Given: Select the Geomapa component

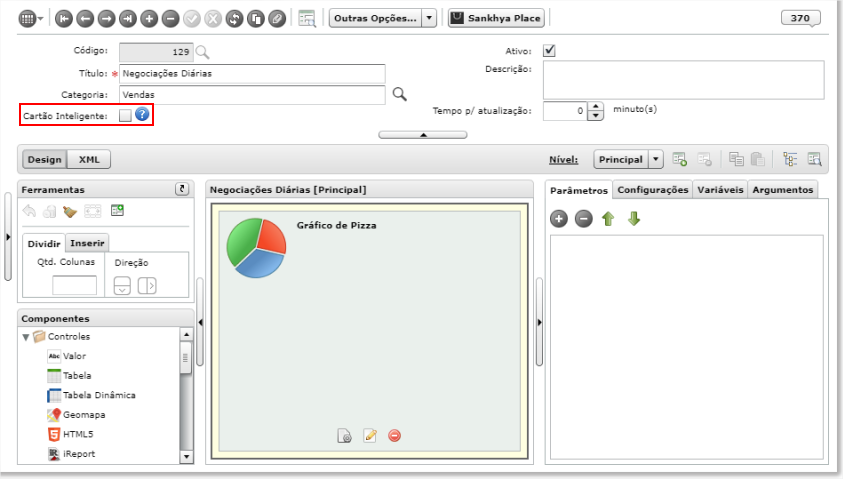Looking at the screenshot, I should 76,414.
